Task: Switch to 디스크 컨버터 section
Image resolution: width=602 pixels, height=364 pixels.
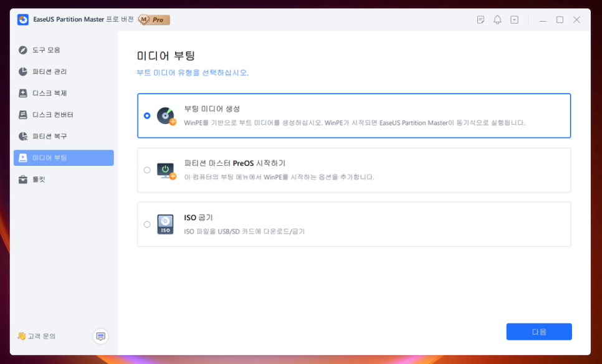Action: (64, 115)
